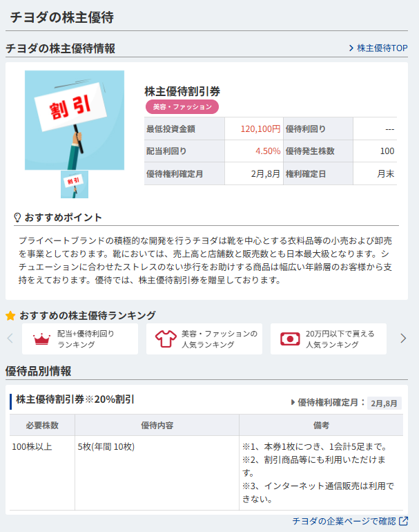Click the banknote icon for 20万円以下 ranking
The image size is (419, 532).
(x=290, y=339)
